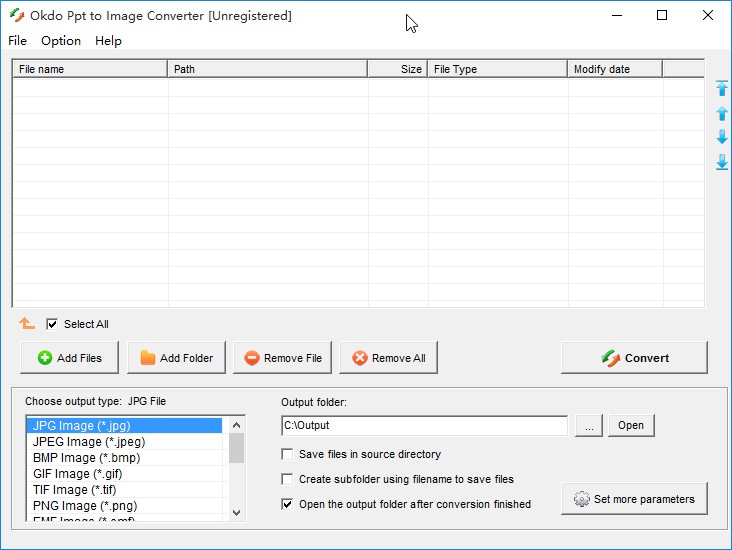Browse output folder with the ... button
Viewport: 732px width, 550px height.
(x=589, y=425)
